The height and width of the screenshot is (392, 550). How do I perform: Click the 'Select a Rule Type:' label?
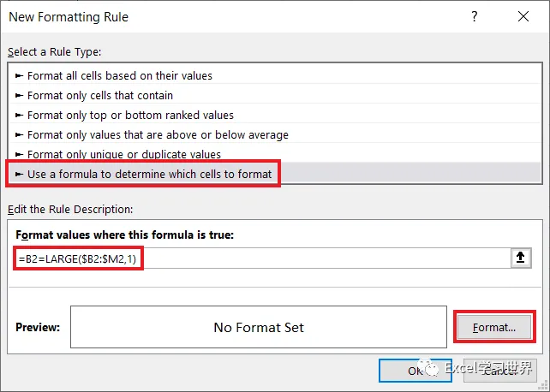tap(54, 52)
